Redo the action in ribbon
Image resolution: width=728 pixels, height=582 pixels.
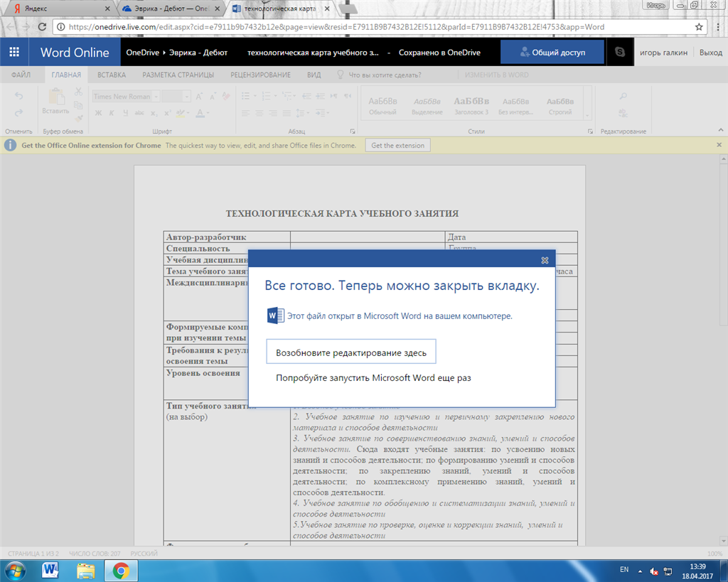click(18, 112)
